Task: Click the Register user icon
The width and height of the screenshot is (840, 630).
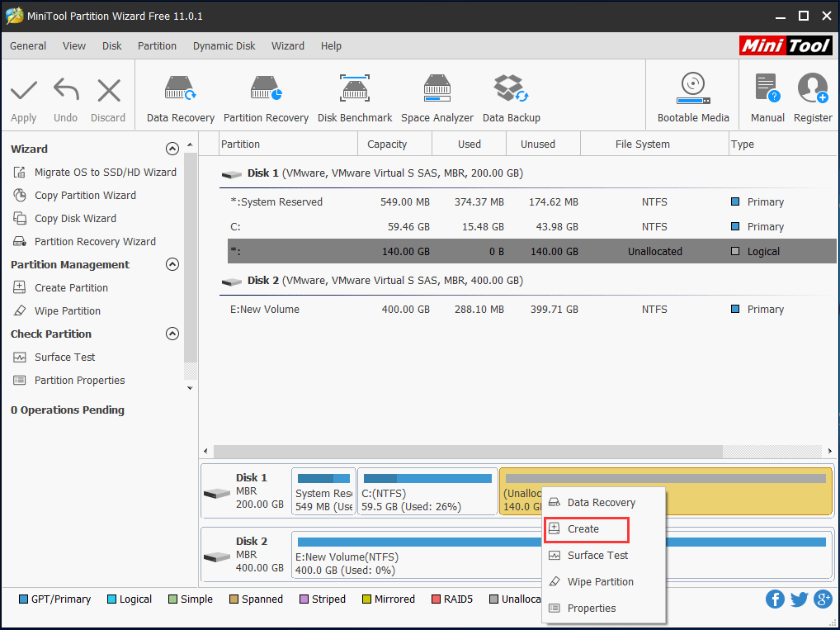Action: click(813, 88)
